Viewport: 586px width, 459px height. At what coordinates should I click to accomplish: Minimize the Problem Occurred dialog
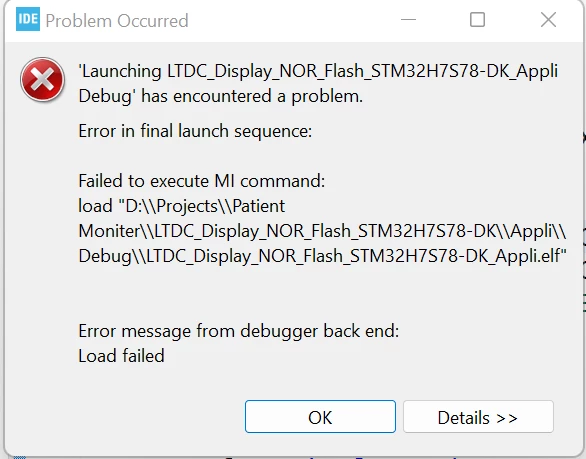(408, 19)
